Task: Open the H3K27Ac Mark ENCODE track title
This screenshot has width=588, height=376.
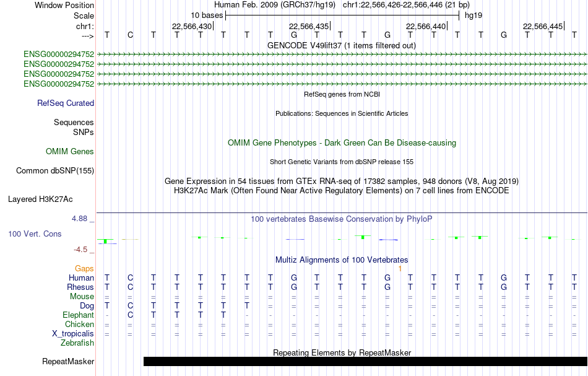Action: click(x=341, y=191)
